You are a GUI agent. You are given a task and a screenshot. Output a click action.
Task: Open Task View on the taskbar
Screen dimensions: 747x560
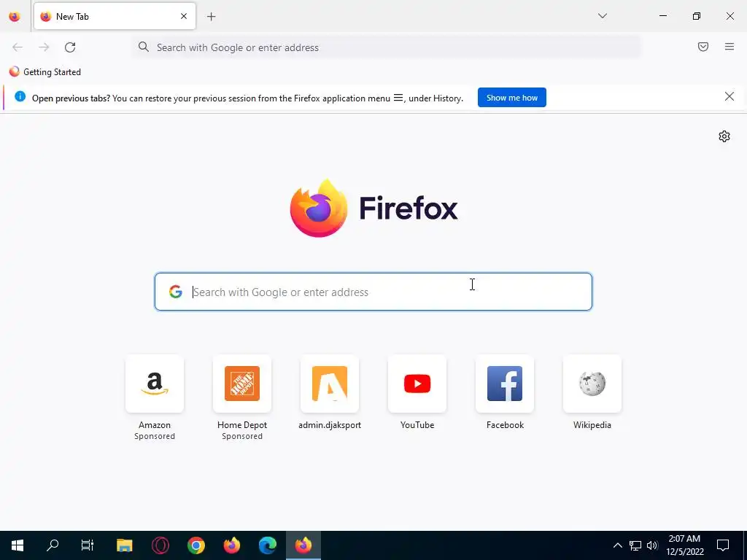click(x=88, y=545)
